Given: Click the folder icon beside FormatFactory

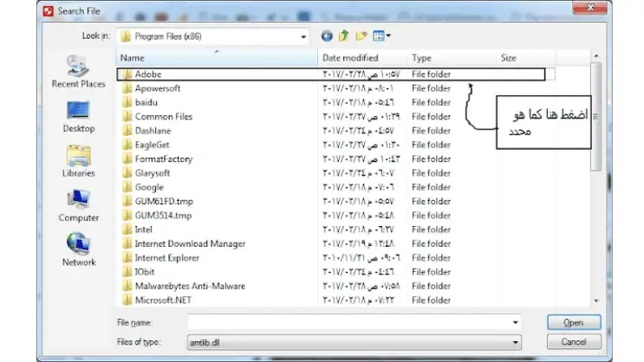Looking at the screenshot, I should point(127,159).
